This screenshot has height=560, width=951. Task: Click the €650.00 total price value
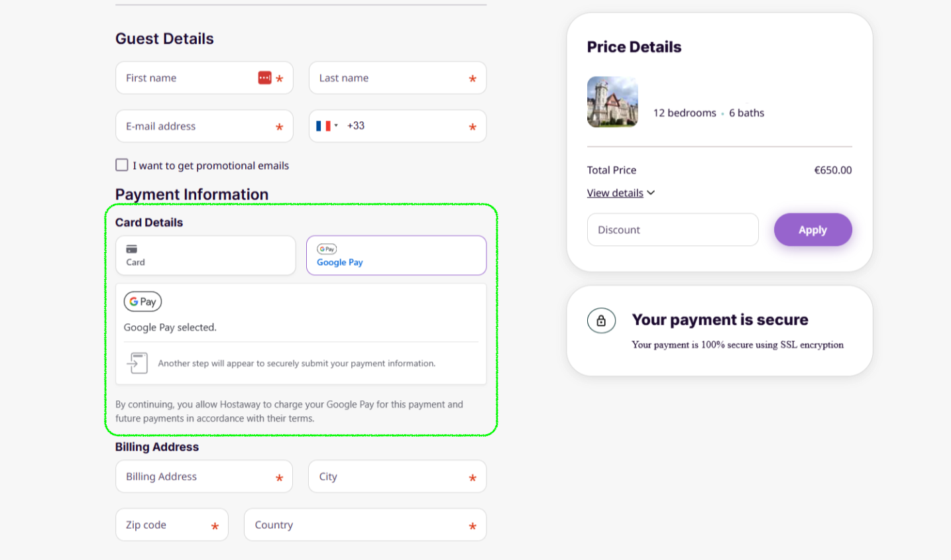point(833,170)
